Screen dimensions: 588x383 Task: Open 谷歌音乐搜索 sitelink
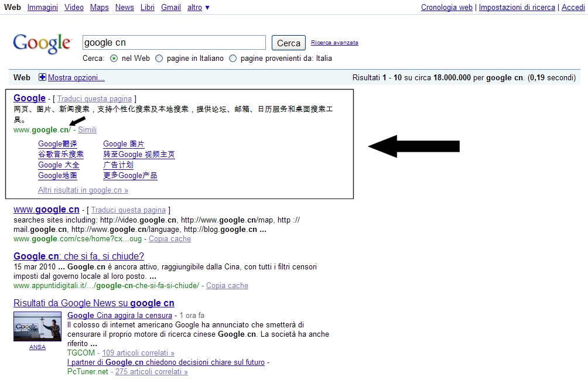61,155
